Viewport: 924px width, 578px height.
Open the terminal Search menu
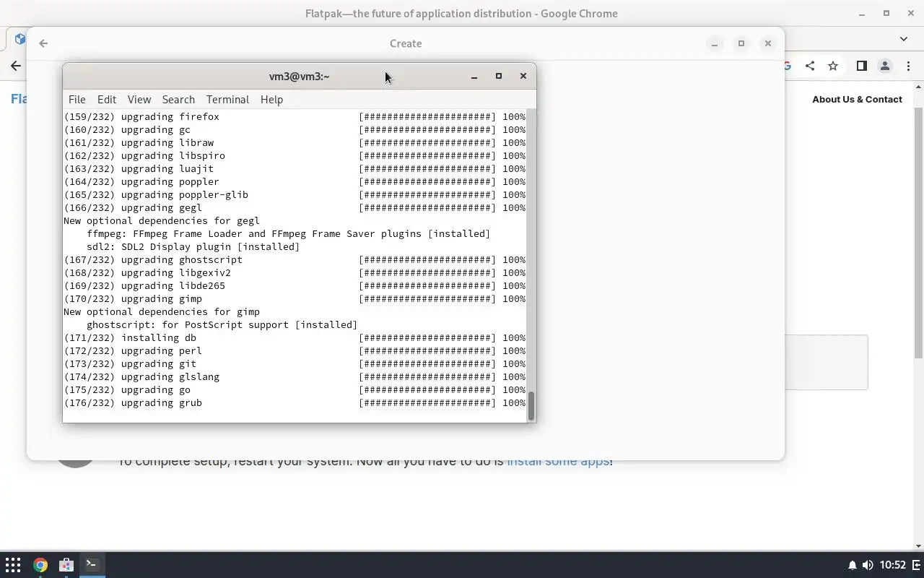(178, 100)
